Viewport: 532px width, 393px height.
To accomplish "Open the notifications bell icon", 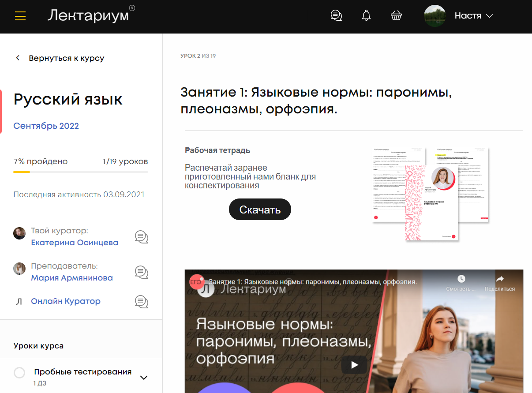I will [366, 15].
